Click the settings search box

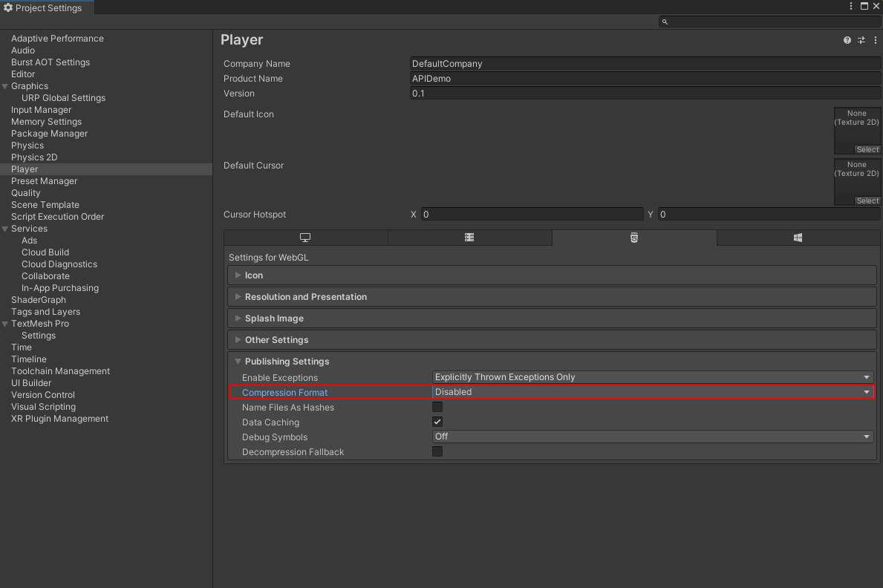coord(769,22)
